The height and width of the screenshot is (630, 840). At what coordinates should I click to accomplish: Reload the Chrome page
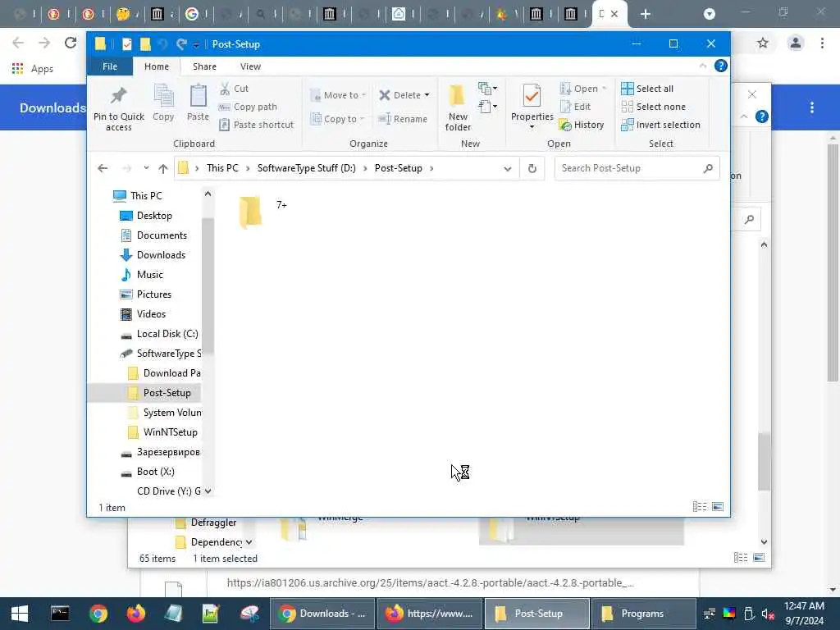[x=71, y=43]
